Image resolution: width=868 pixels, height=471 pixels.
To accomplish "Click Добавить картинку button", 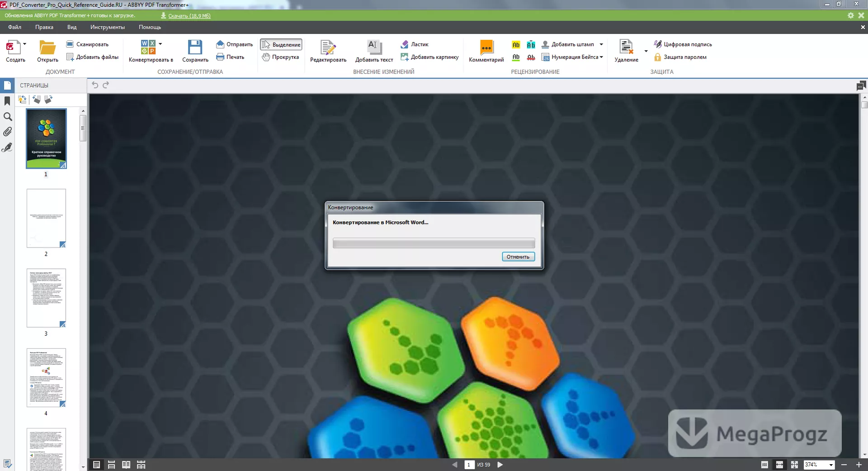I will [x=429, y=57].
